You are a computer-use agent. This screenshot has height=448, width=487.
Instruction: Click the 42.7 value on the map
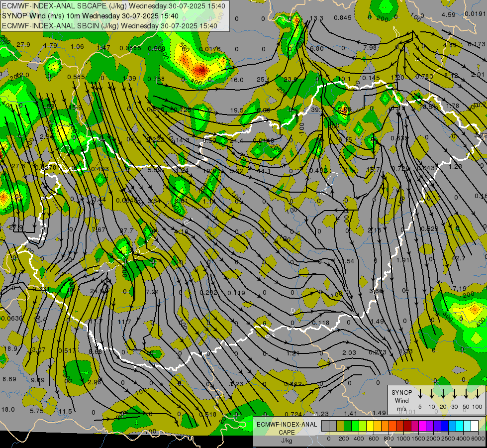(459, 258)
